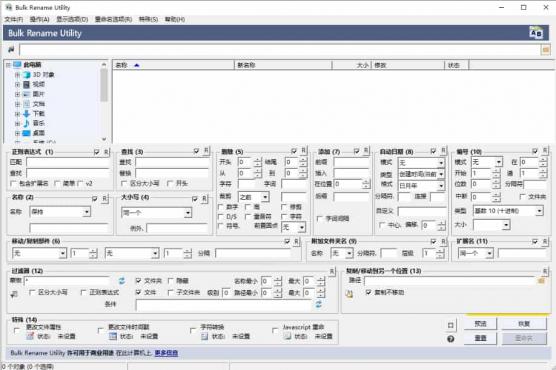Open the 特殊(S) menu
This screenshot has height=370, width=556.
(148, 19)
